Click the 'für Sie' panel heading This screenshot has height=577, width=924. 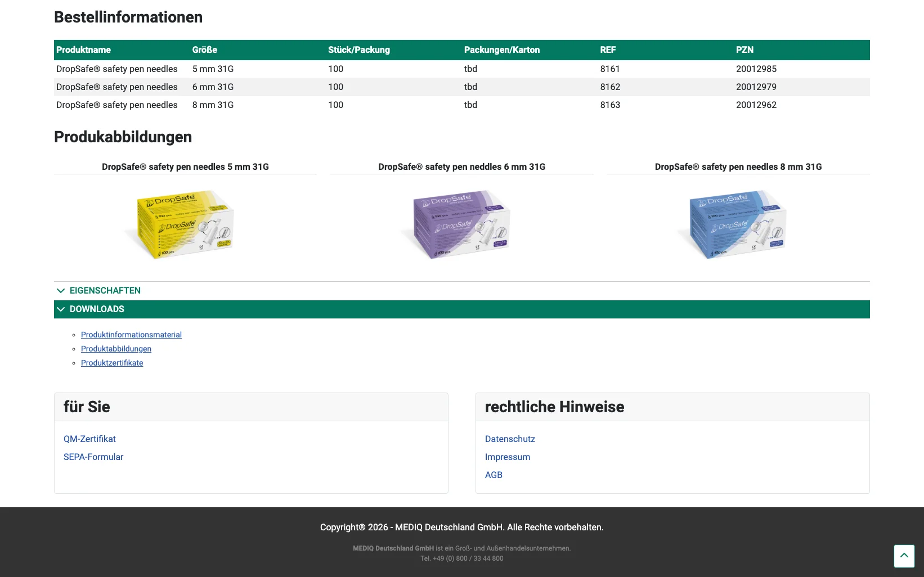click(87, 407)
